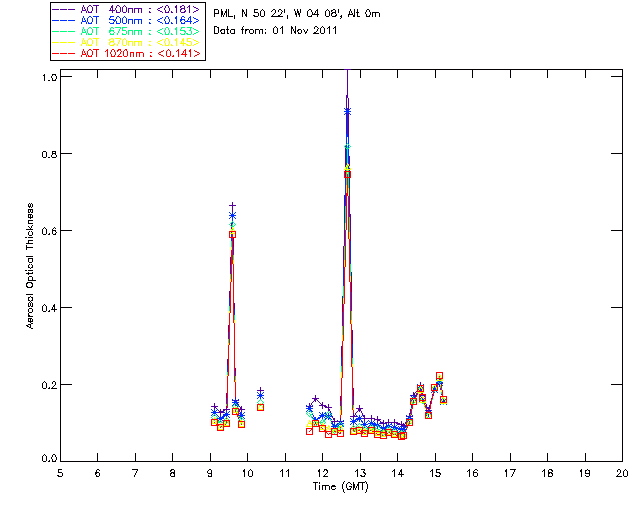The width and height of the screenshot is (640, 512).
Task: Select the purple dashed line sample for 400nm
Action: [63, 9]
